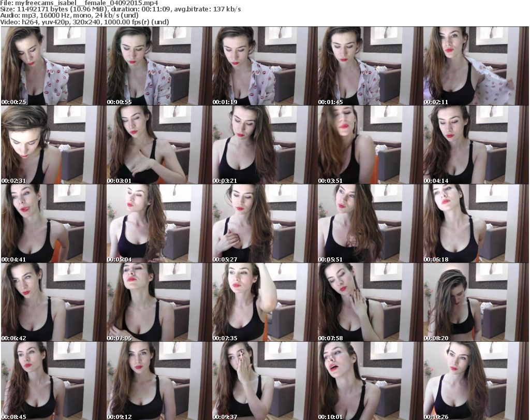Click the audio info line 'mp3, 16000 Hz'
The height and width of the screenshot is (420, 530).
(x=69, y=16)
